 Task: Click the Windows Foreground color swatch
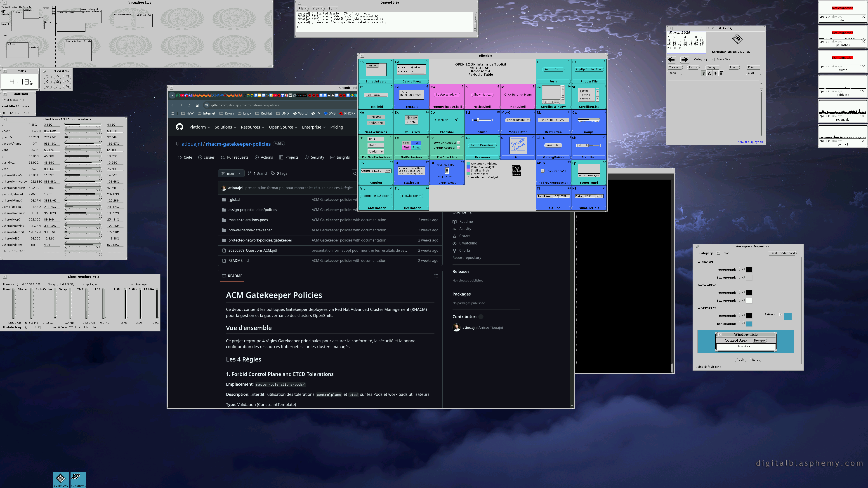click(x=749, y=270)
